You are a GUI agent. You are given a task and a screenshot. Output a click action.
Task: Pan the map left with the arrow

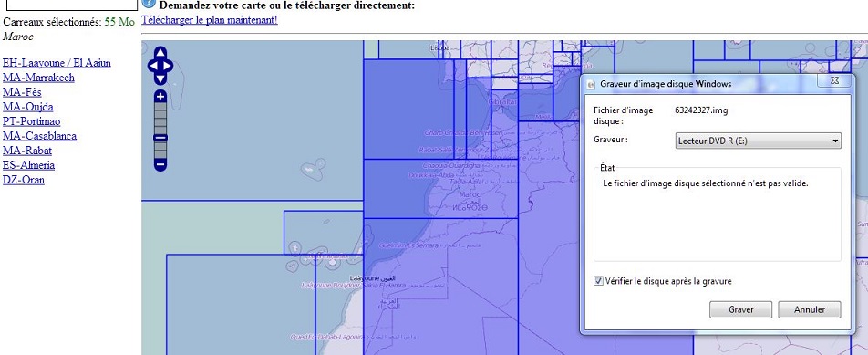153,67
